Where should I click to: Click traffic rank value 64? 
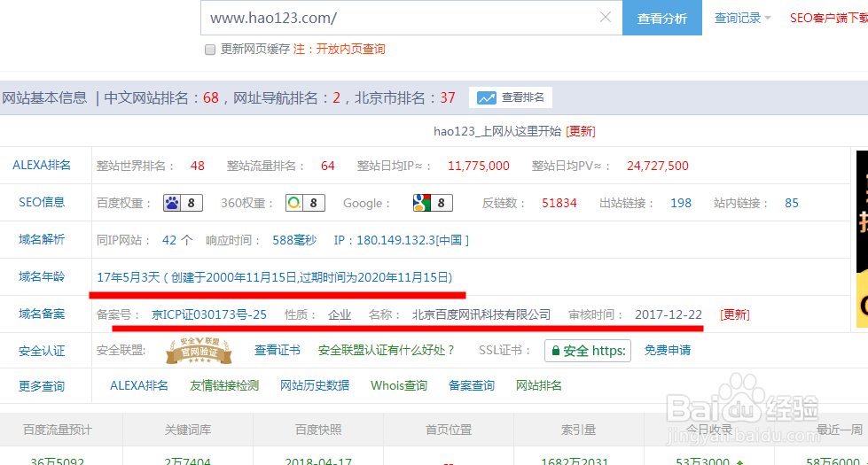pyautogui.click(x=328, y=166)
